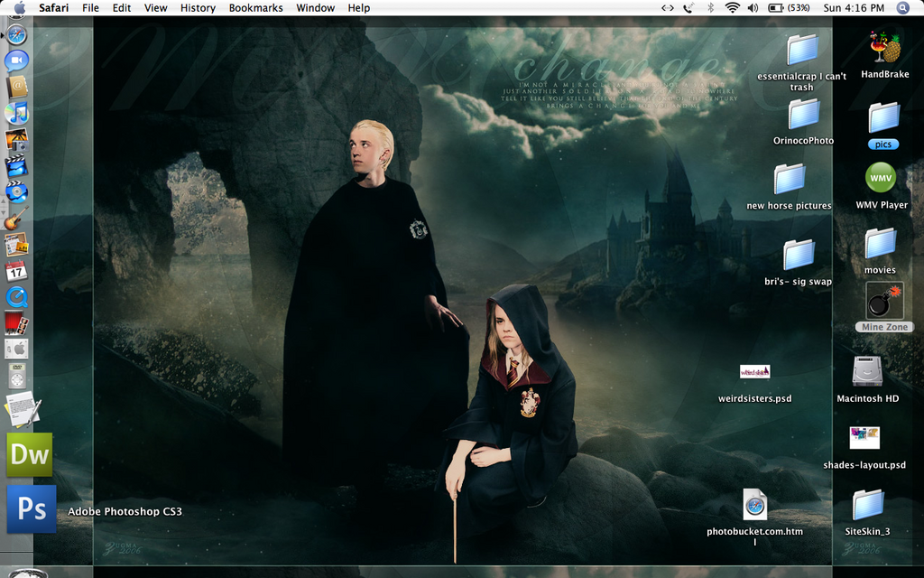This screenshot has height=578, width=924.
Task: Open the History menu
Action: pyautogui.click(x=198, y=7)
